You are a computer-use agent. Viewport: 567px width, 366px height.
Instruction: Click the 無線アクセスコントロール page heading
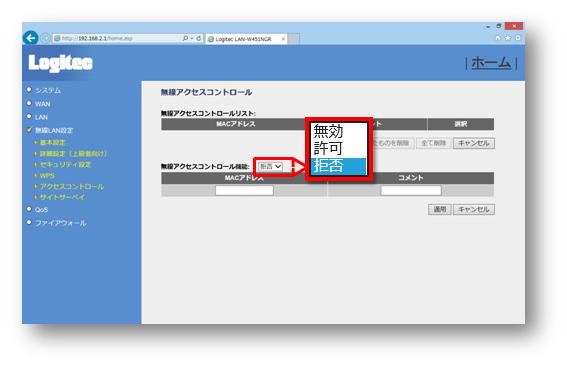pyautogui.click(x=206, y=92)
